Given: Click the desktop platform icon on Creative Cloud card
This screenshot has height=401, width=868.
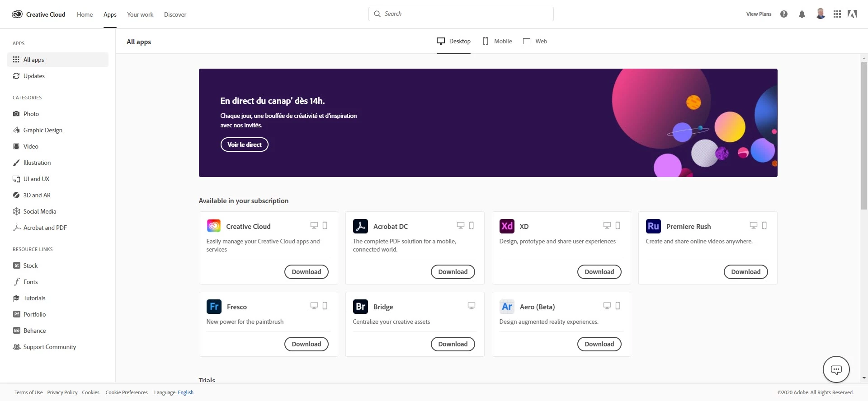Looking at the screenshot, I should 314,225.
